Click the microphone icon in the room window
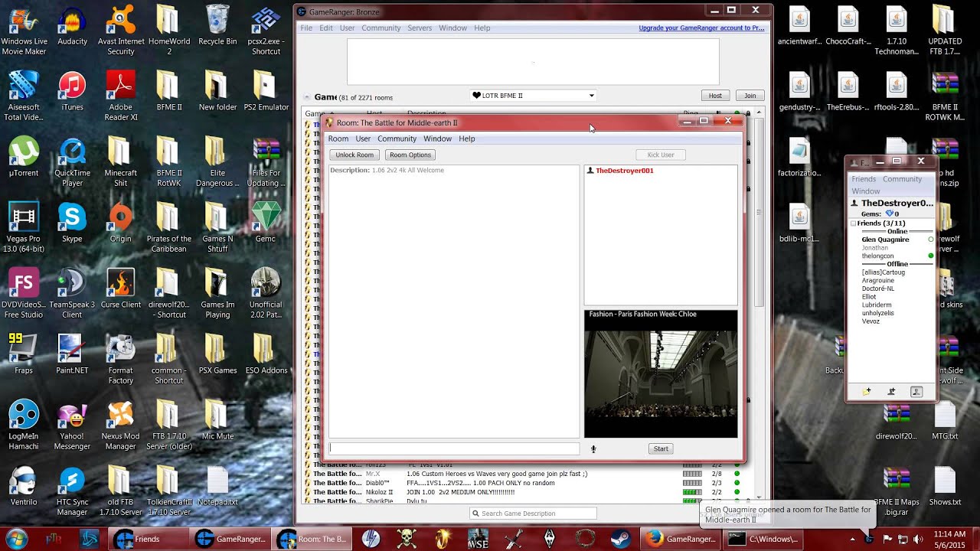Viewport: 980px width, 551px height. coord(593,449)
